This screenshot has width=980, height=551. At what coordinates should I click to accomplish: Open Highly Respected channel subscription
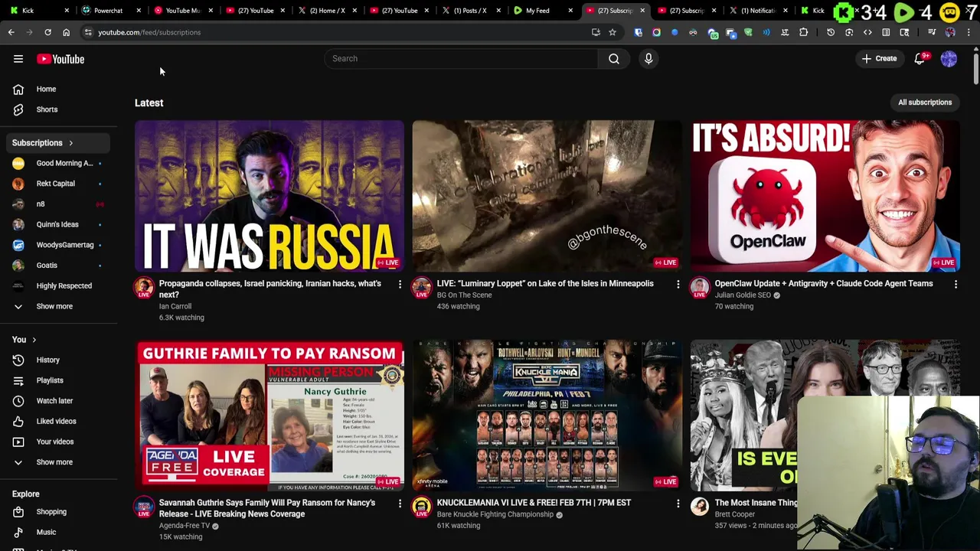click(x=58, y=285)
